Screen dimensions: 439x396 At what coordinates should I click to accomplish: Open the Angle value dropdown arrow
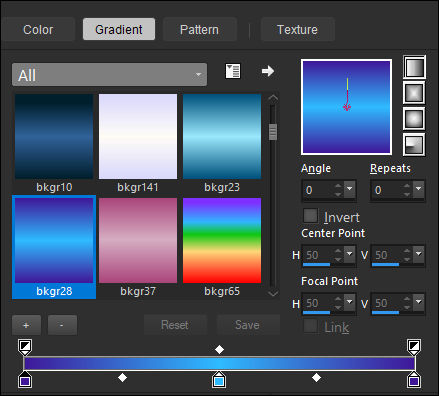click(x=349, y=190)
